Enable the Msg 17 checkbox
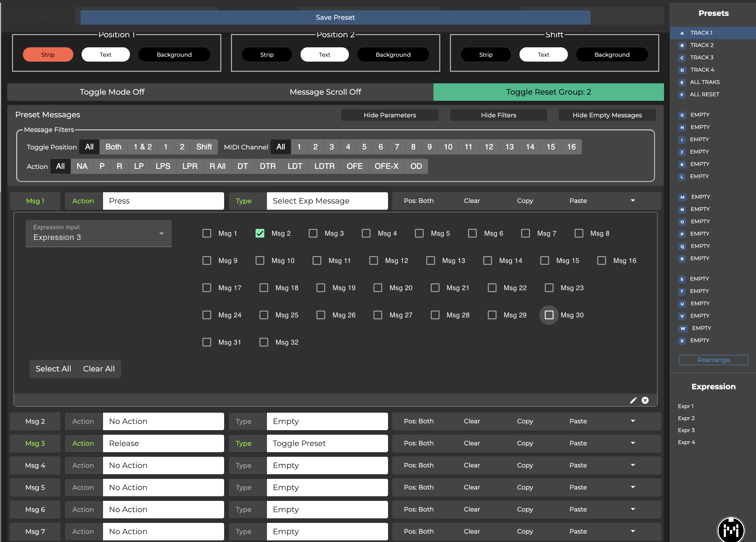756x542 pixels. (207, 288)
